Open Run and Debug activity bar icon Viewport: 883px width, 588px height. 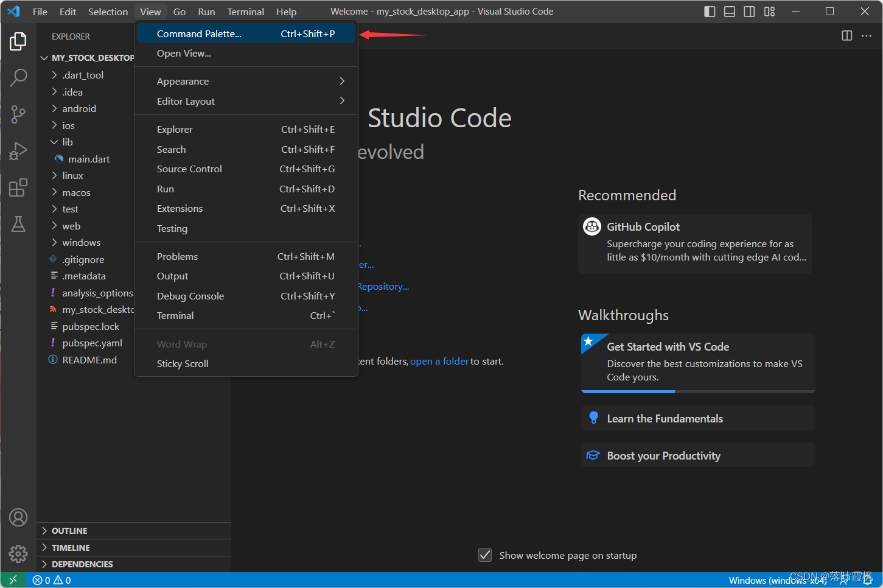pyautogui.click(x=18, y=151)
